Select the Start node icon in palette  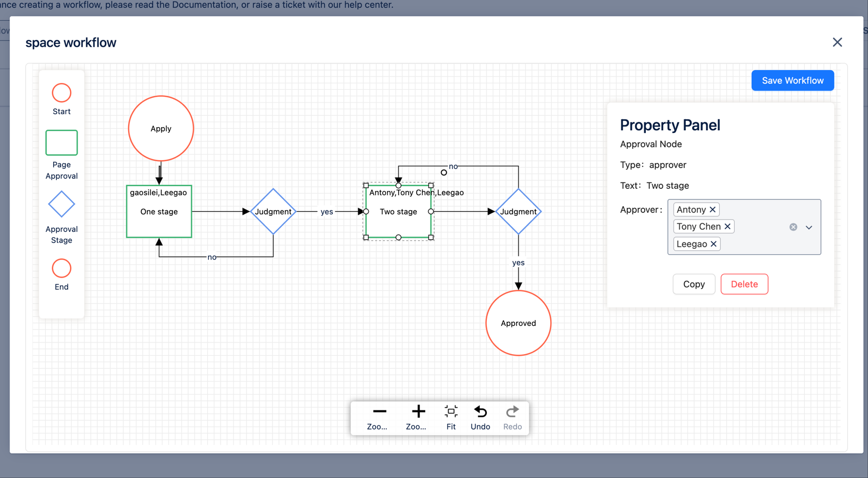coord(62,93)
